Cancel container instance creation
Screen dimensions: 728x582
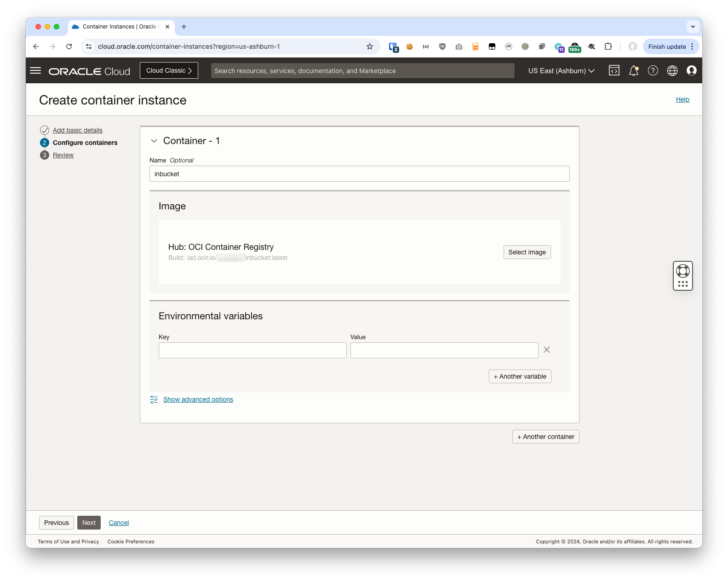pos(119,523)
